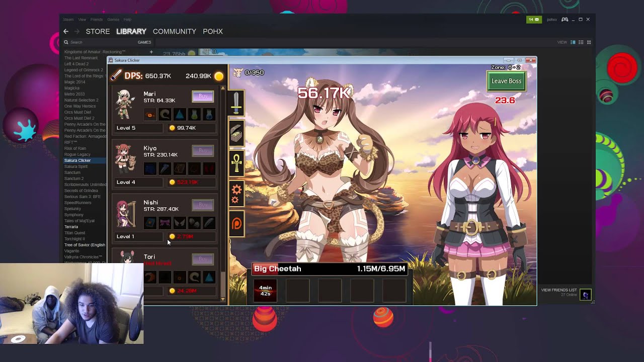Open the GAMES filter dropdown in Steam library
Viewport: 644px width, 362px height.
point(144,42)
